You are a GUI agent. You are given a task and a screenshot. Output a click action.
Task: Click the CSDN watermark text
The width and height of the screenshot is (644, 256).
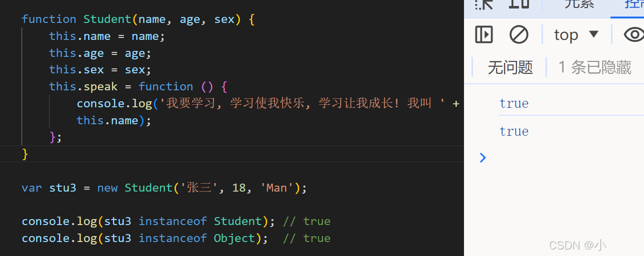(577, 245)
